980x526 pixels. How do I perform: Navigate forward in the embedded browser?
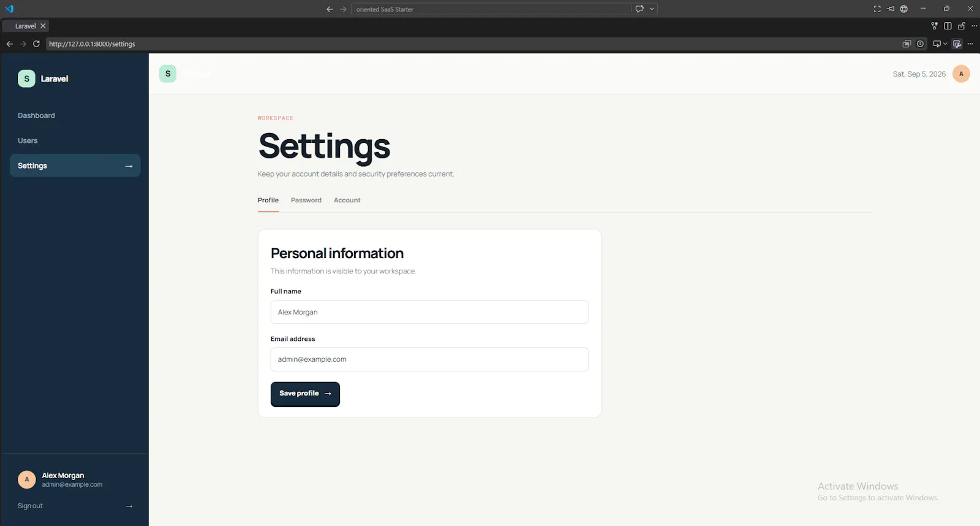[x=23, y=44]
